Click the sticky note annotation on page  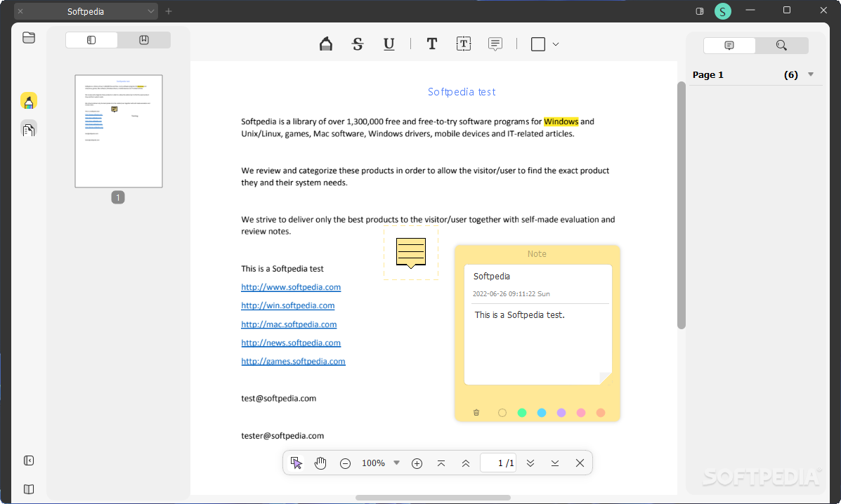coord(411,253)
